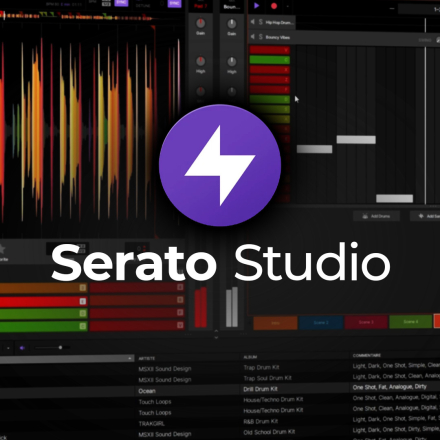Solo the Bouncy Vibes track

261,37
